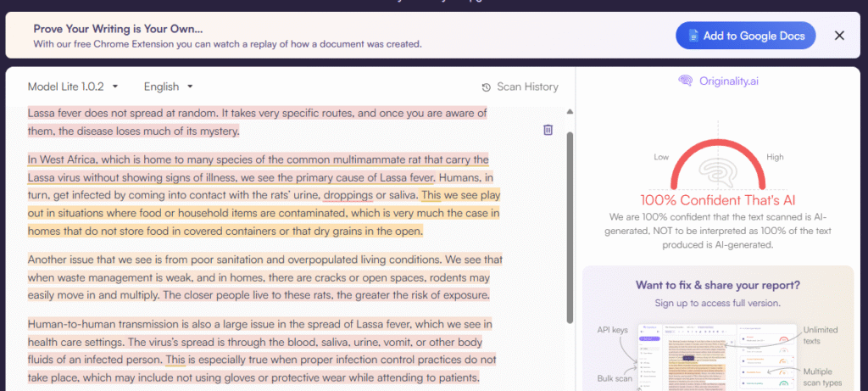Click the "Human-to-human transmission" paragraph
The image size is (868, 391).
254,351
